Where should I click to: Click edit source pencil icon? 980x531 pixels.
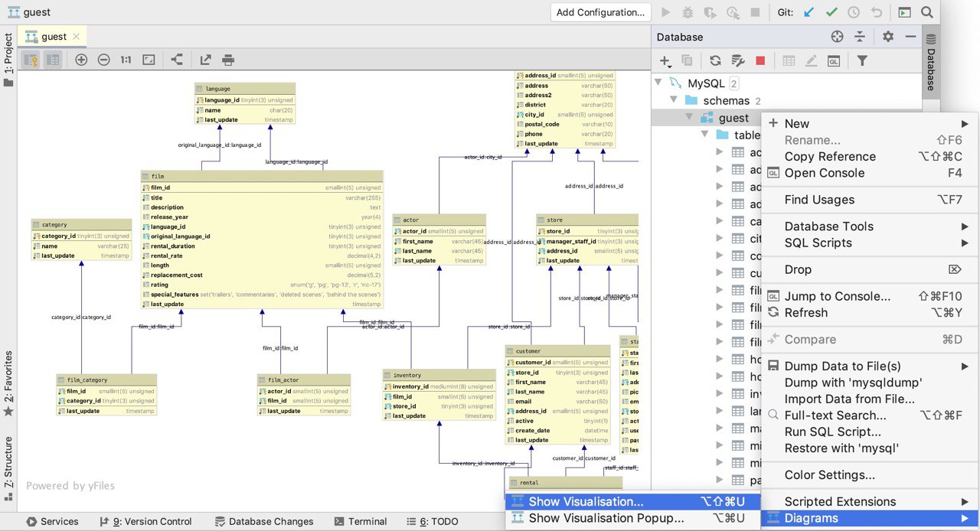pyautogui.click(x=811, y=60)
